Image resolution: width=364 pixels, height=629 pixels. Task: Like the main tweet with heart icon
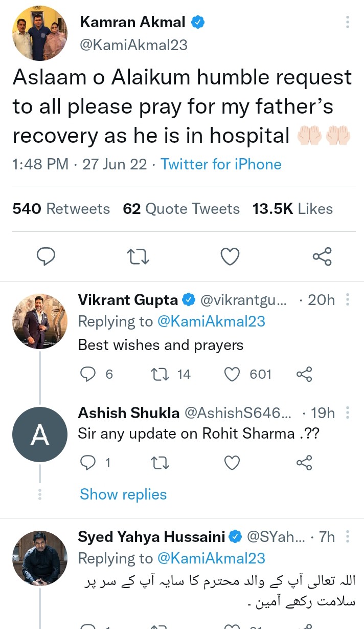tap(230, 256)
